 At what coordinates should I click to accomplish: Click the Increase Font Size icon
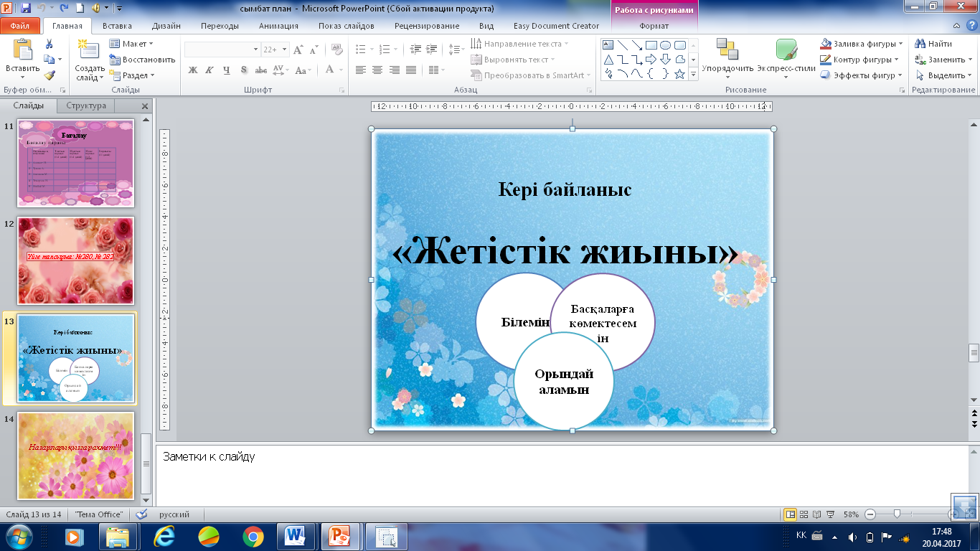[299, 50]
